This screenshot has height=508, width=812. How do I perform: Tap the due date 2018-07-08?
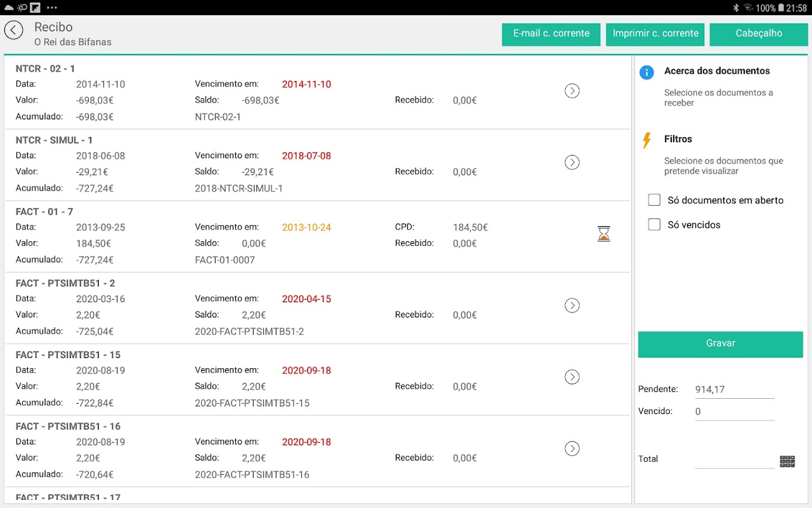pyautogui.click(x=306, y=156)
